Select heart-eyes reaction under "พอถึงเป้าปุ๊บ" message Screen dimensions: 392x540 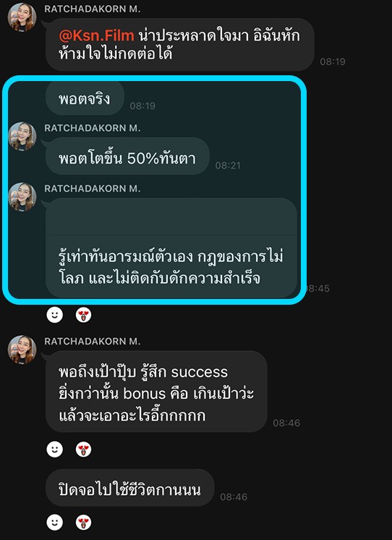[84, 450]
